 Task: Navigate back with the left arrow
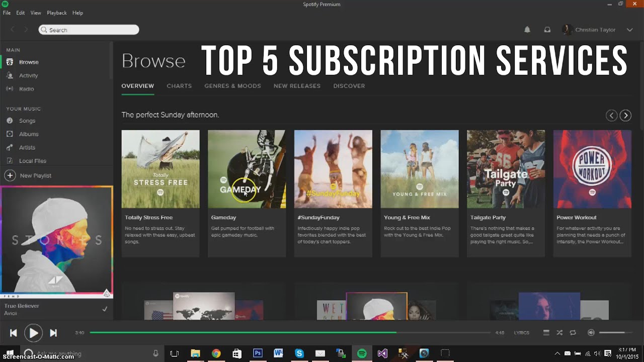(x=13, y=30)
